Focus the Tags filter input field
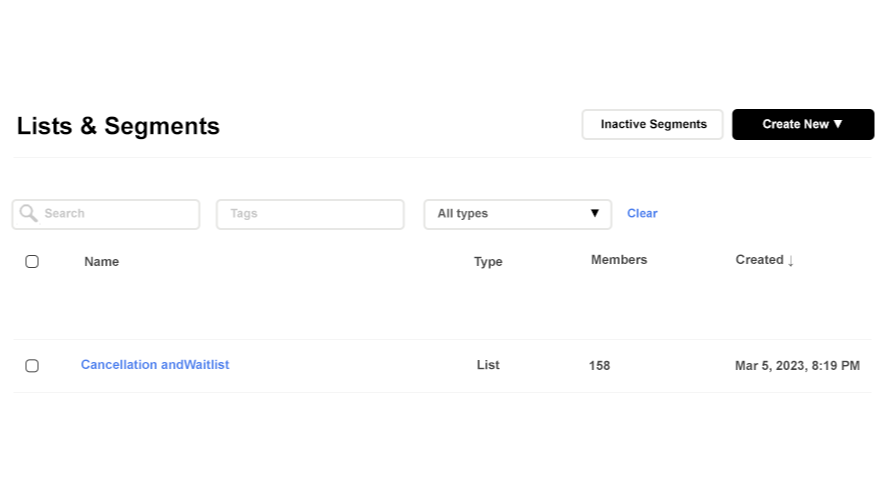Image resolution: width=887 pixels, height=502 pixels. click(310, 214)
